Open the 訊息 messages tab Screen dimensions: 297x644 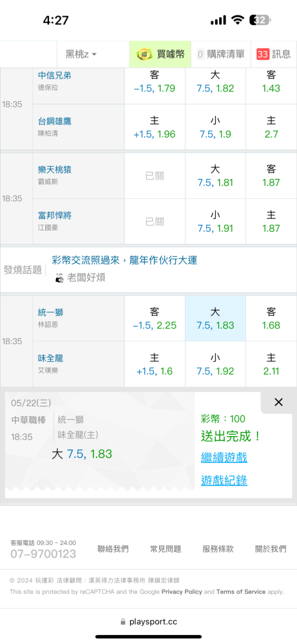pos(274,54)
